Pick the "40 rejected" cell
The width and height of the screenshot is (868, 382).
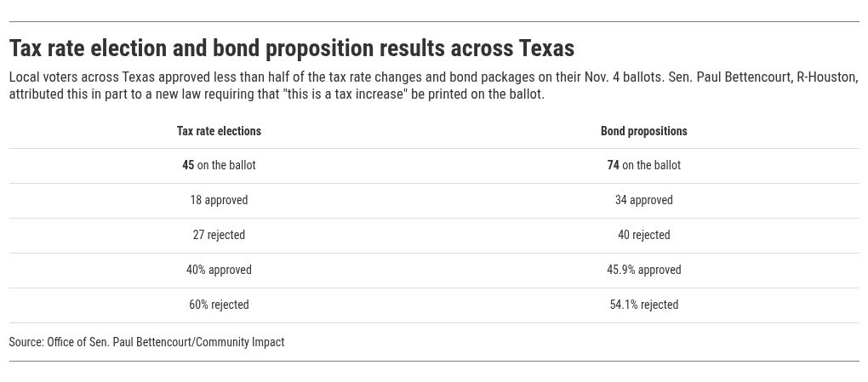tap(643, 235)
